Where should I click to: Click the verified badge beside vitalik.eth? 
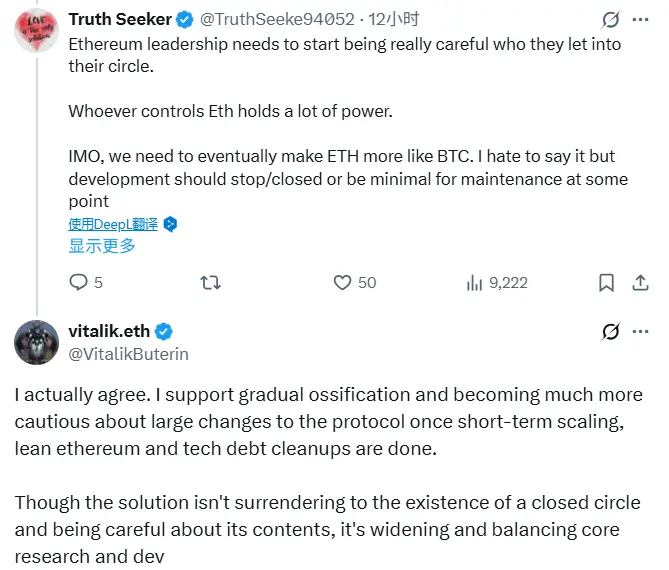tap(163, 331)
